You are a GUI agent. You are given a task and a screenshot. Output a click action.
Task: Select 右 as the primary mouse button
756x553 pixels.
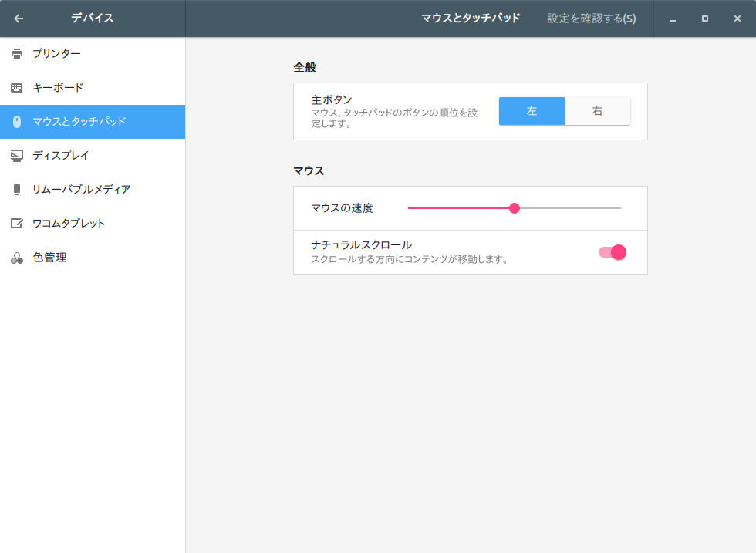point(598,110)
